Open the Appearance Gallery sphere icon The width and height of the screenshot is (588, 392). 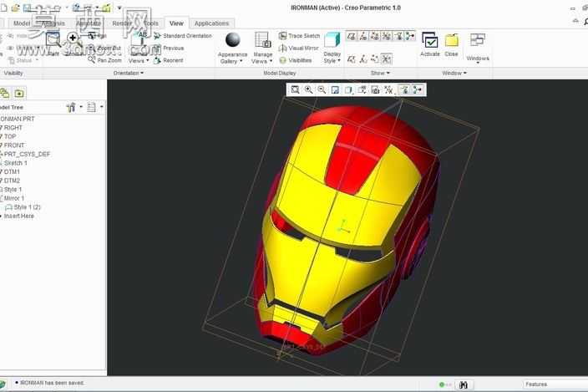pos(232,40)
